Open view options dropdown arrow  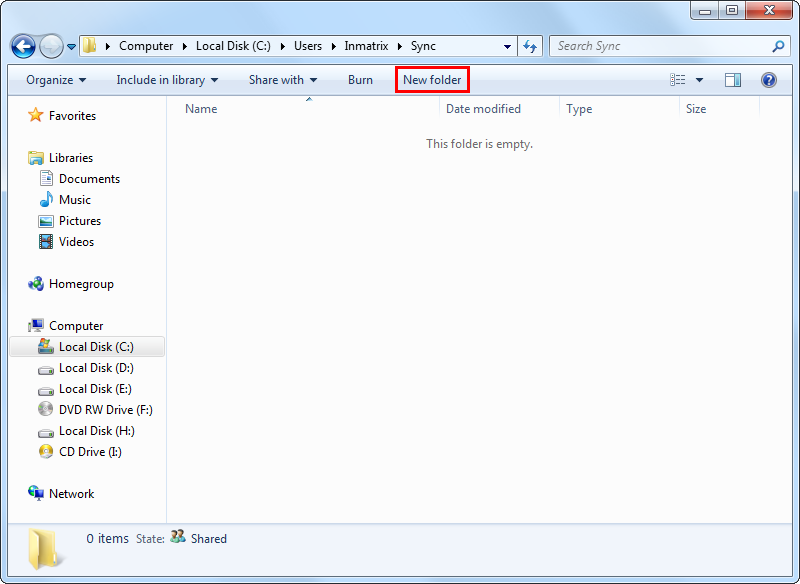(699, 80)
